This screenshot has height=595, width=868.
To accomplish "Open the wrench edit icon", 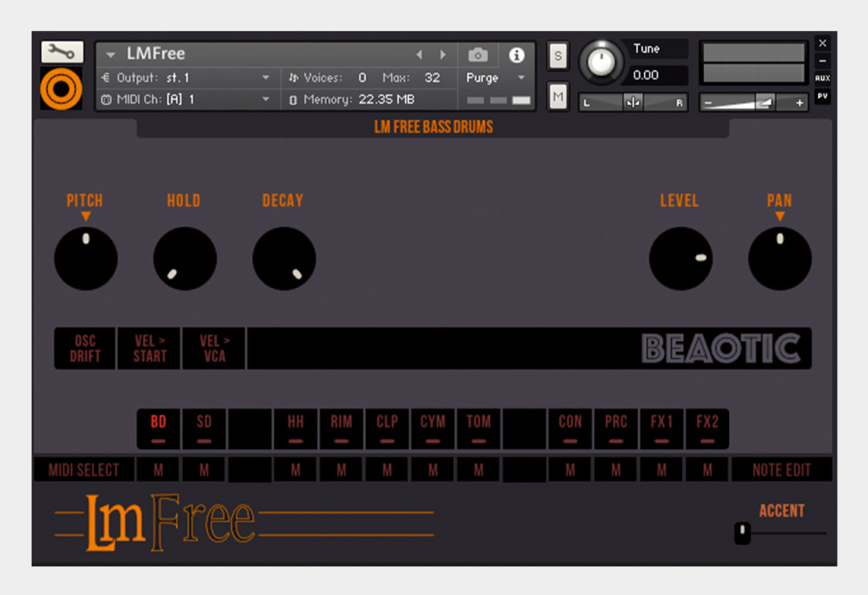I will point(61,52).
